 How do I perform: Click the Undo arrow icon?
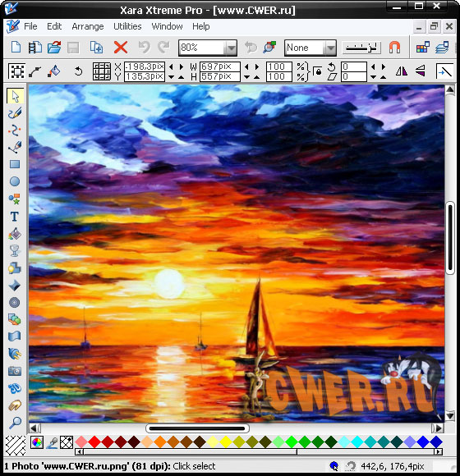click(144, 48)
